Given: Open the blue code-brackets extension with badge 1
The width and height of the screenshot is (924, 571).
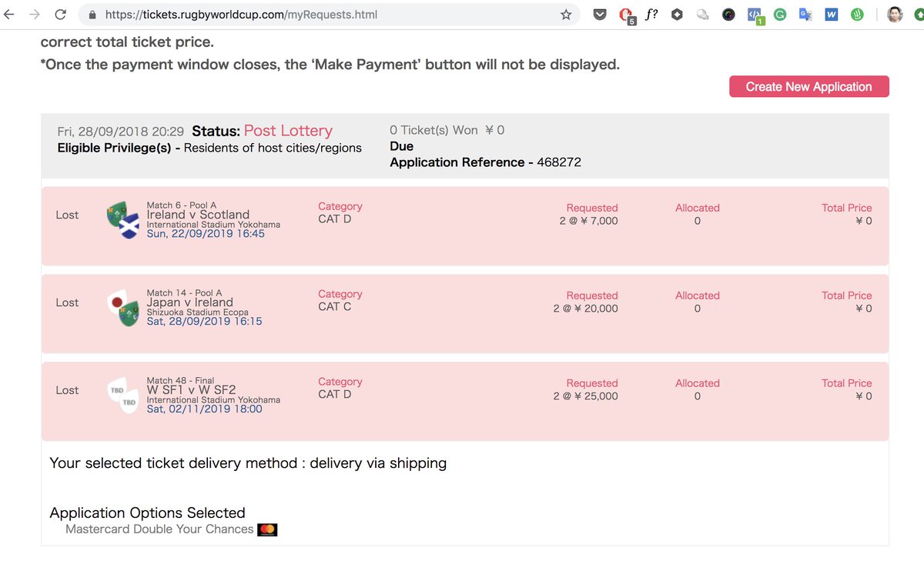Looking at the screenshot, I should (755, 15).
